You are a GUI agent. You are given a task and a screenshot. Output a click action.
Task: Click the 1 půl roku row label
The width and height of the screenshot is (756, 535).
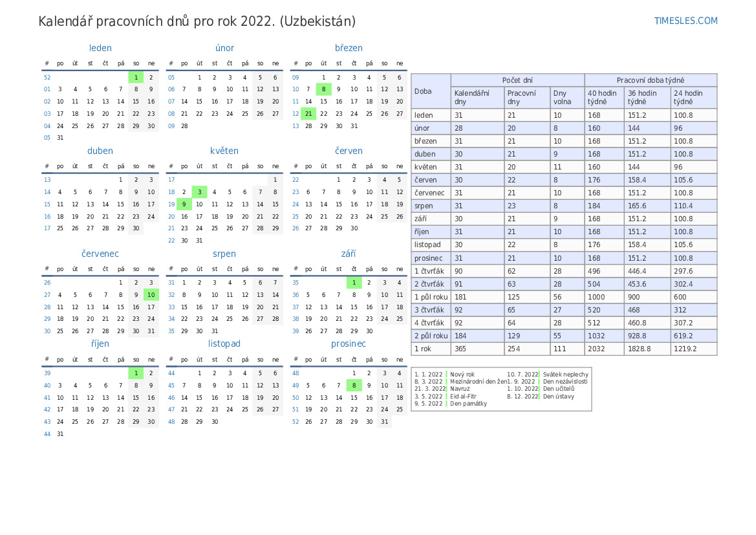[431, 297]
